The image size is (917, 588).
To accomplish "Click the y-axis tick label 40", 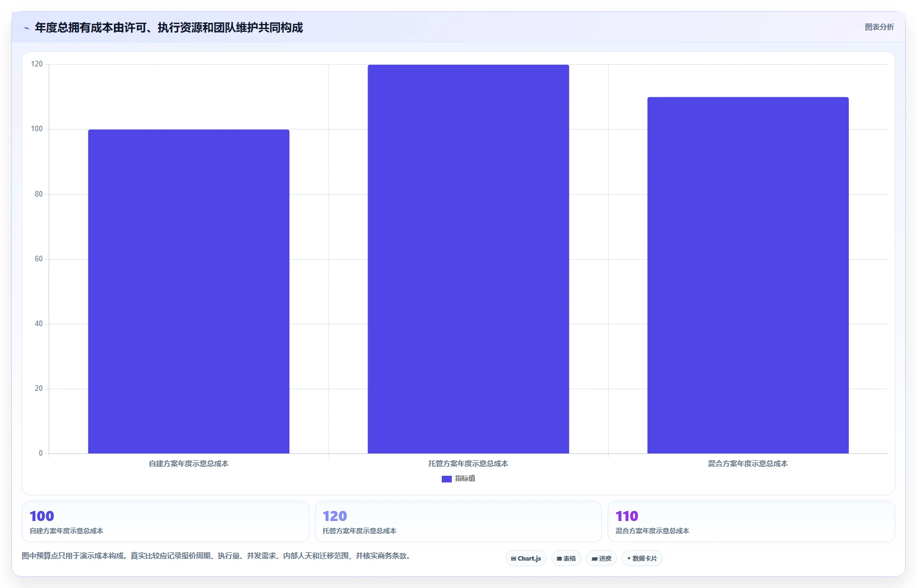I will pyautogui.click(x=39, y=324).
